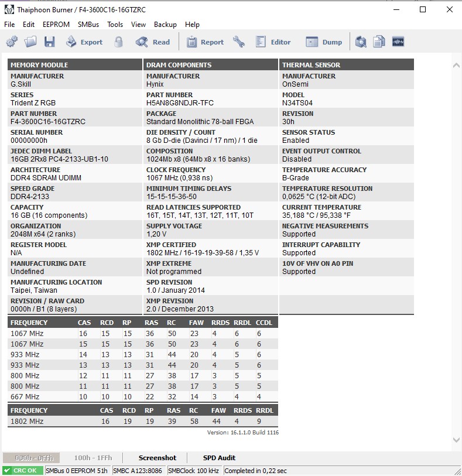Click SMBClock 100 kHz status field
462x476 pixels.
(x=194, y=471)
